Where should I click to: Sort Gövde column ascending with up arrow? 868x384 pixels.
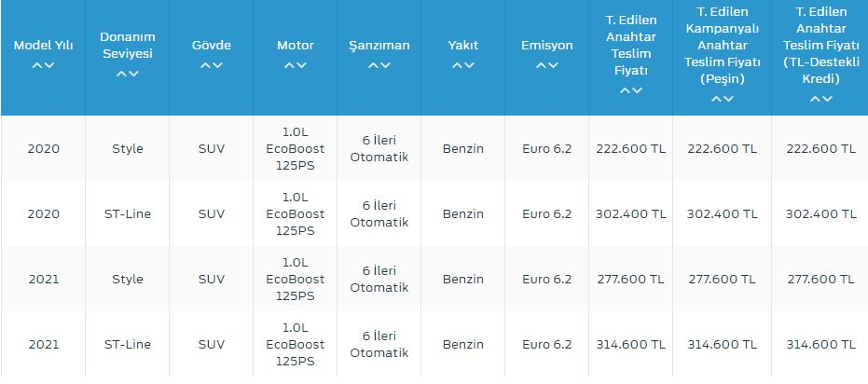[205, 65]
